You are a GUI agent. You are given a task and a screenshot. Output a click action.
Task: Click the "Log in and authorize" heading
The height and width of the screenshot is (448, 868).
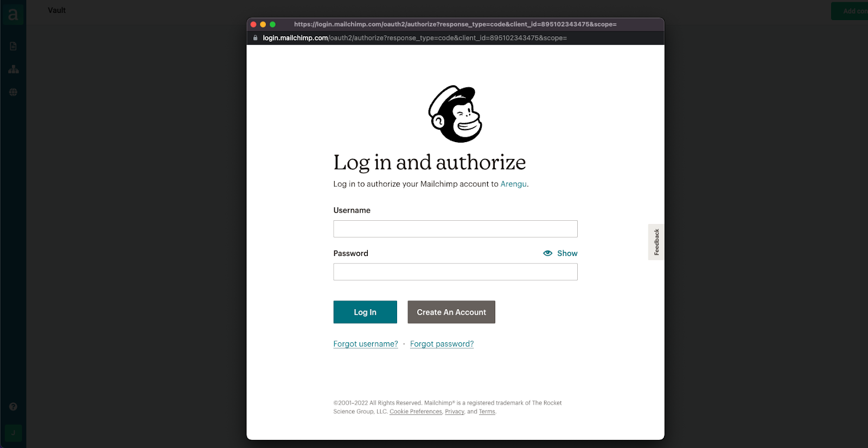(x=430, y=162)
